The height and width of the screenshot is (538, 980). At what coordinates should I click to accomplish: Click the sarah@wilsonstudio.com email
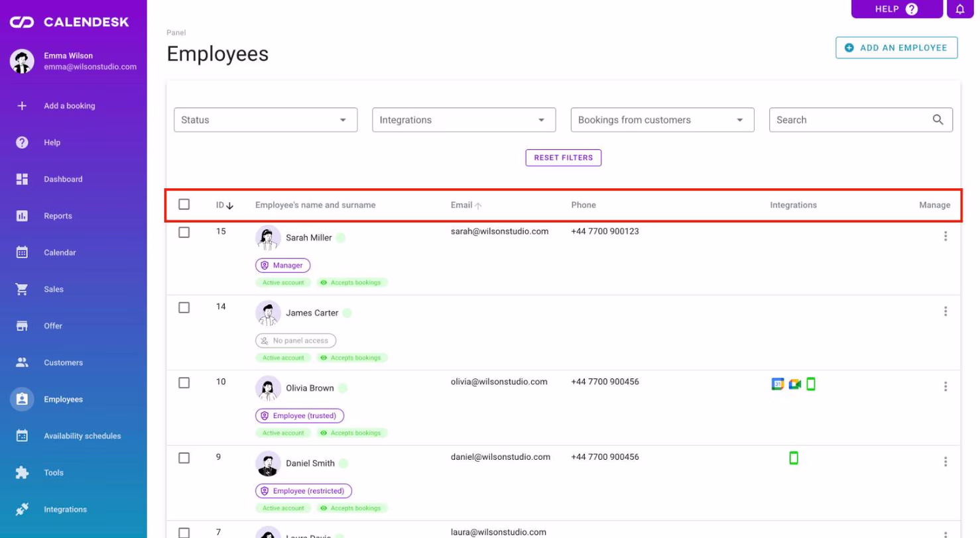pyautogui.click(x=500, y=231)
